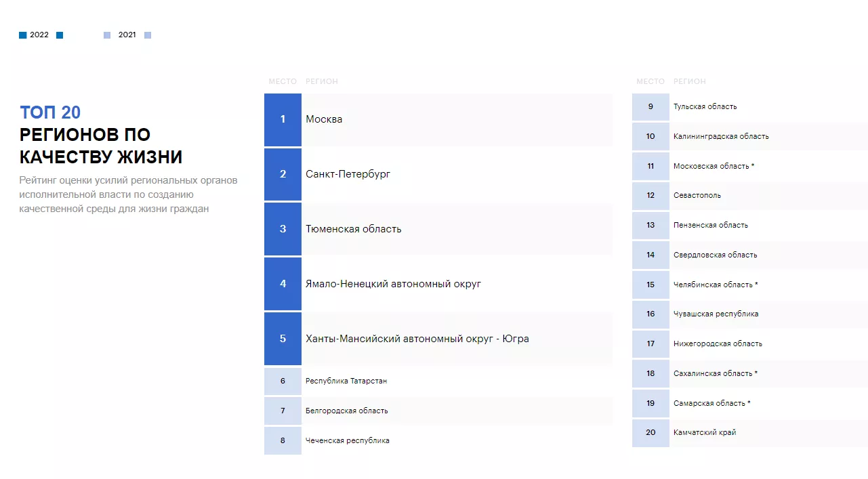This screenshot has width=868, height=479.
Task: Select Республика Татарстан in the list
Action: tap(346, 381)
